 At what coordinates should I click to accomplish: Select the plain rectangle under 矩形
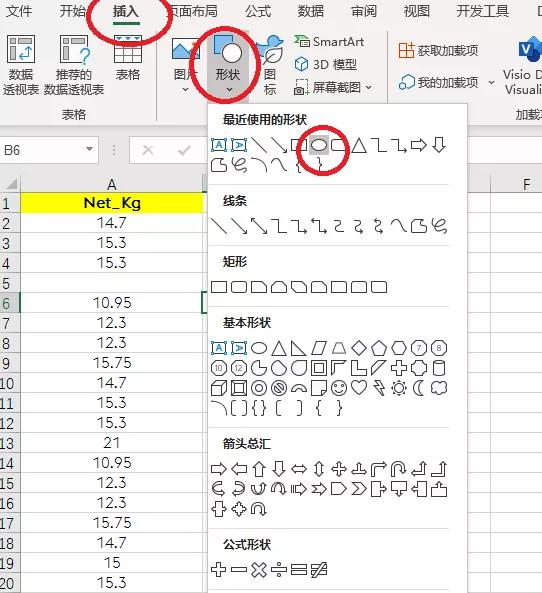point(219,287)
